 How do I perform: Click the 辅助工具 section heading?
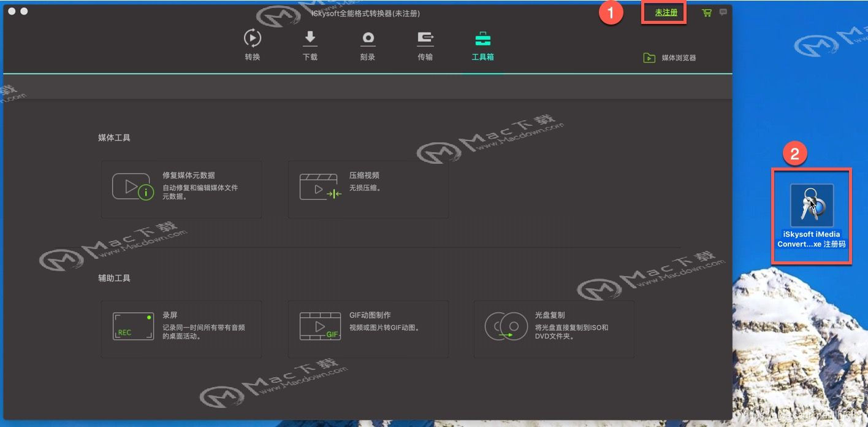(x=115, y=278)
